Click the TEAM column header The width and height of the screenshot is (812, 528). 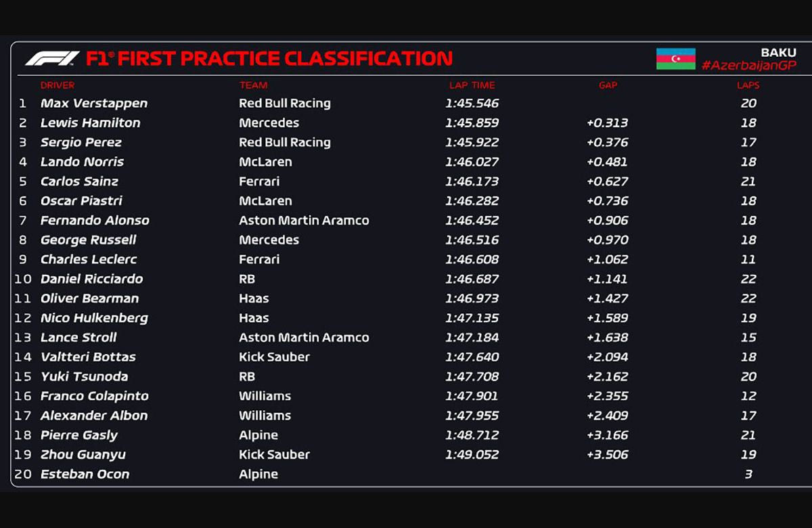253,85
